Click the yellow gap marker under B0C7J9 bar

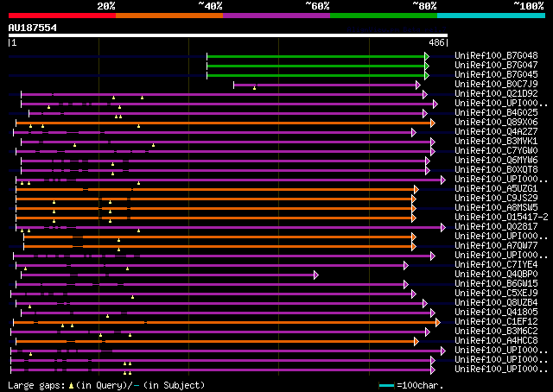pyautogui.click(x=254, y=88)
